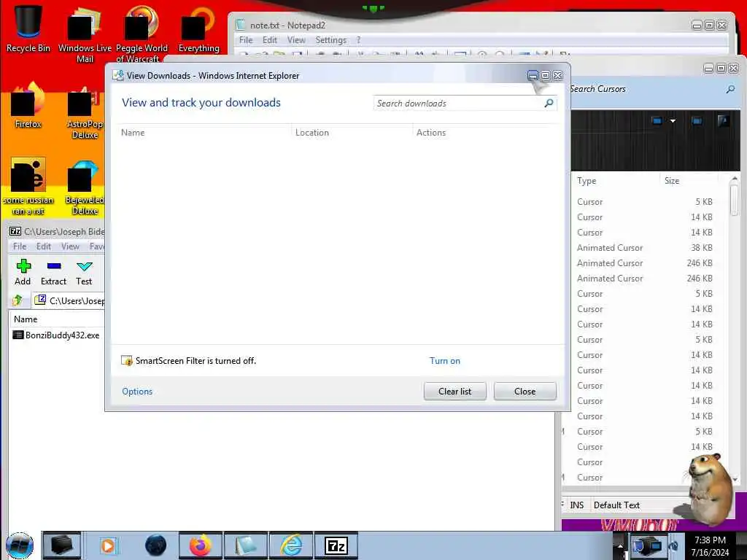Screen dimensions: 747x560
Task: Open the View menu in Notepad2
Action: [x=296, y=40]
